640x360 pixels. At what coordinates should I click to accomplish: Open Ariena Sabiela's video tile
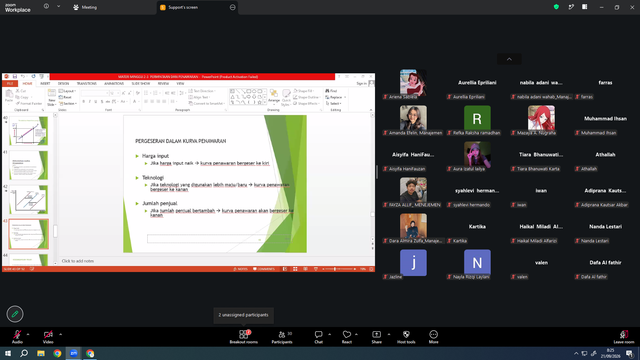[413, 82]
